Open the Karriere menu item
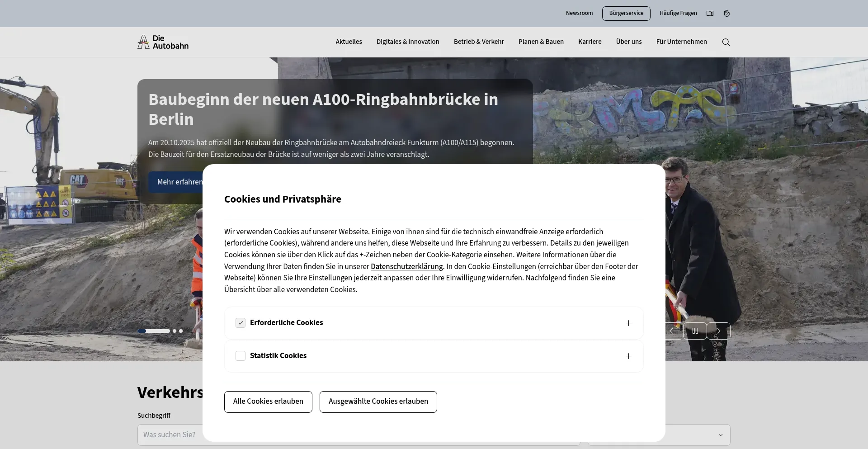Screen dimensions: 868x449 pos(590,42)
